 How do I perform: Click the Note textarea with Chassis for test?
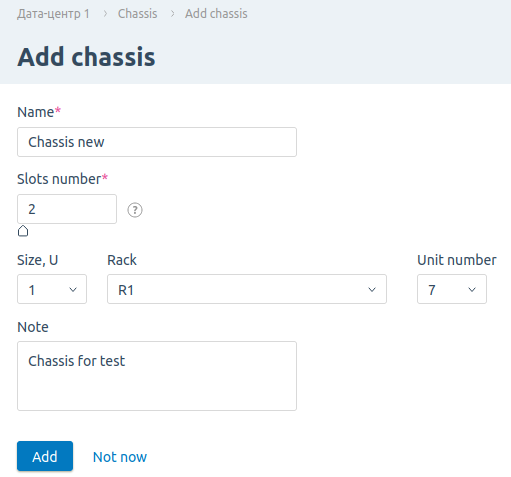click(x=157, y=376)
